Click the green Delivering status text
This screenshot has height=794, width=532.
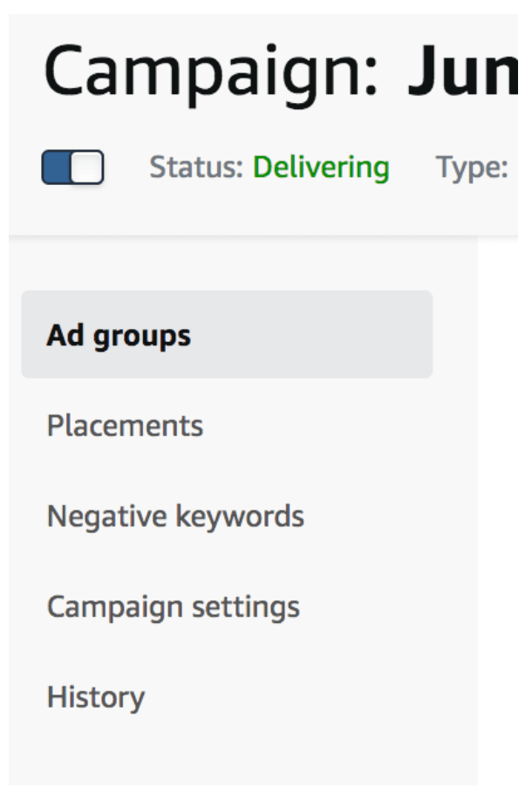click(321, 168)
